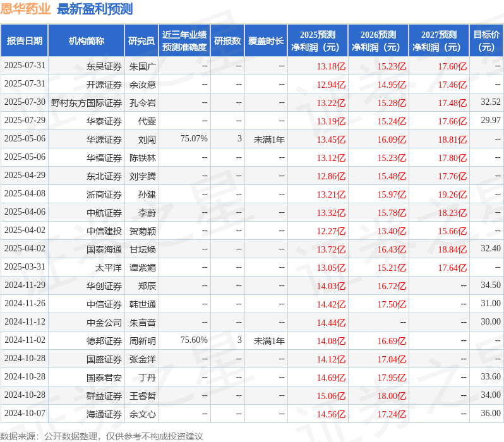The height and width of the screenshot is (442, 504).
Task: Click analyst name 孔令岩
Action: coord(143,103)
